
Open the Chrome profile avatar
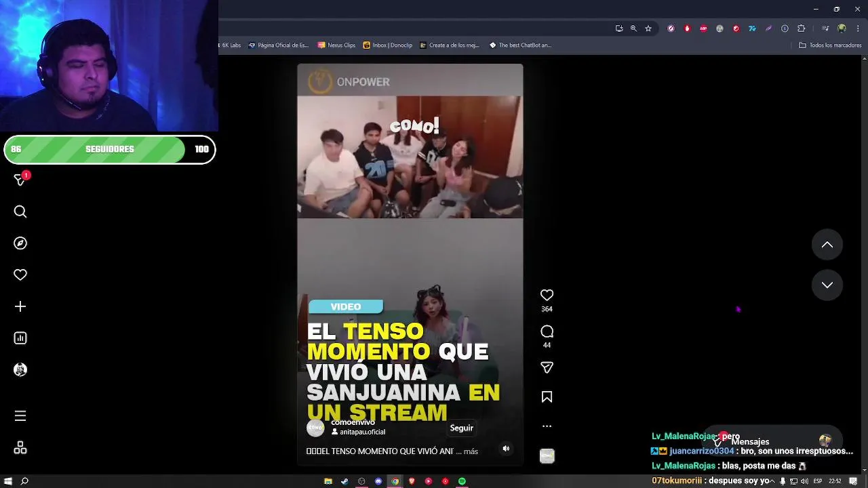pos(842,28)
